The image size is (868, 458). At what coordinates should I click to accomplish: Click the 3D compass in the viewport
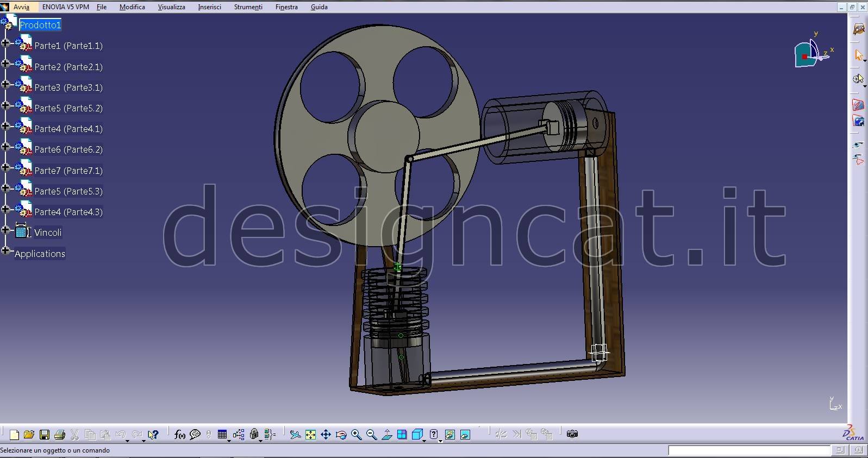811,53
